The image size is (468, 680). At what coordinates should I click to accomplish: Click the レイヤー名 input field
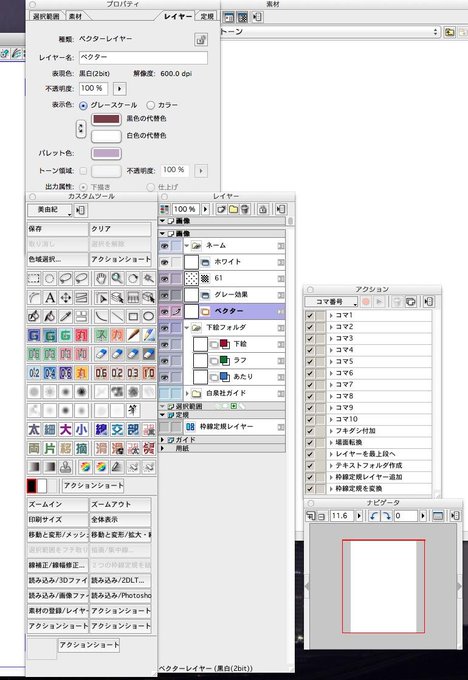(x=143, y=58)
